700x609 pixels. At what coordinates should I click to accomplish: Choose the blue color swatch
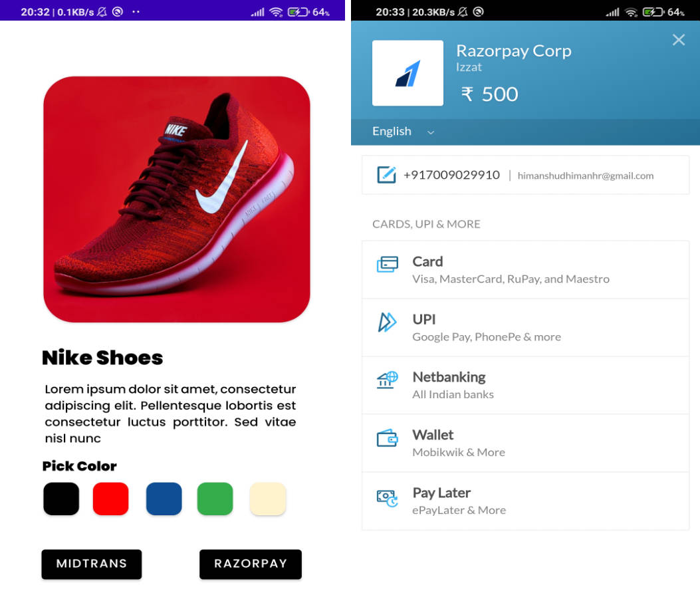click(x=164, y=499)
